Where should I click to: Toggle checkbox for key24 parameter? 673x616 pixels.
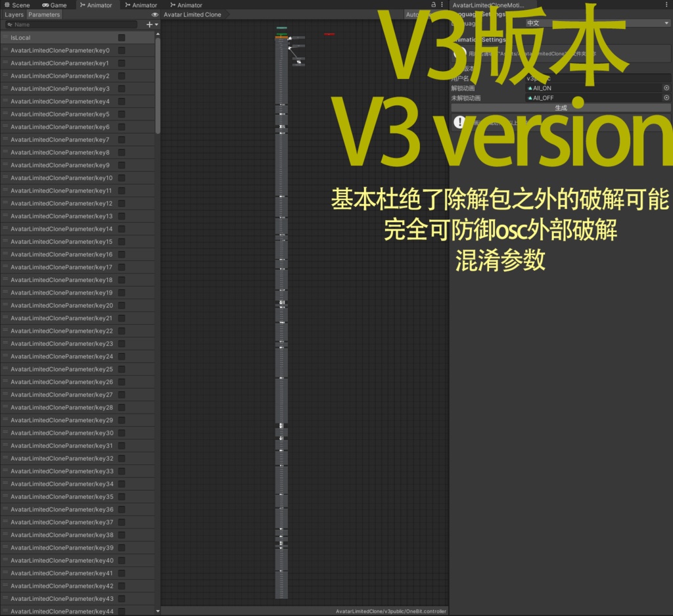pyautogui.click(x=122, y=357)
